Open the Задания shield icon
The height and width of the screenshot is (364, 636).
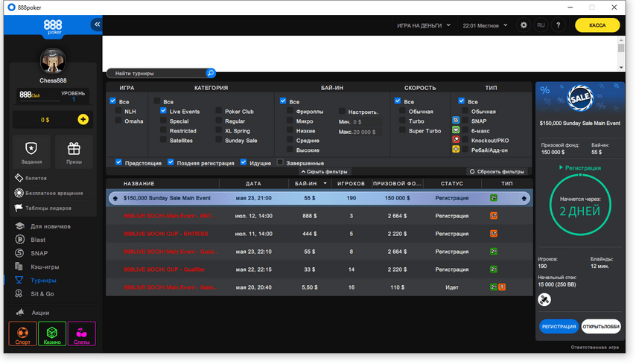pyautogui.click(x=31, y=149)
